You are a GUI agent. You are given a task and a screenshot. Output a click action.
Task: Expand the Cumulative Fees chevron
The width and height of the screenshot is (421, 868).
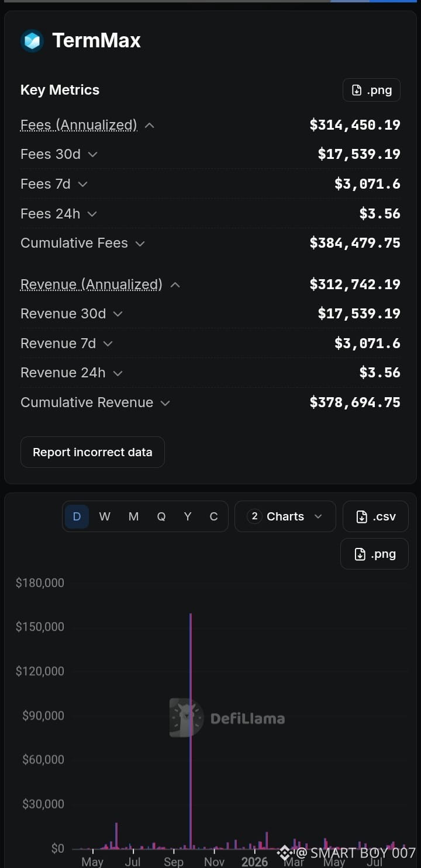tap(140, 243)
